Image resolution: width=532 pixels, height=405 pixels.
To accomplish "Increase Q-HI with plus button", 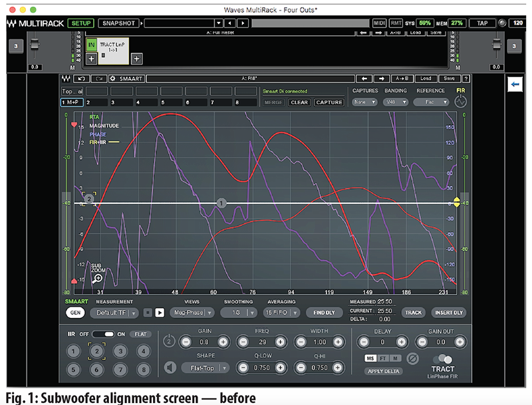I will pyautogui.click(x=338, y=367).
